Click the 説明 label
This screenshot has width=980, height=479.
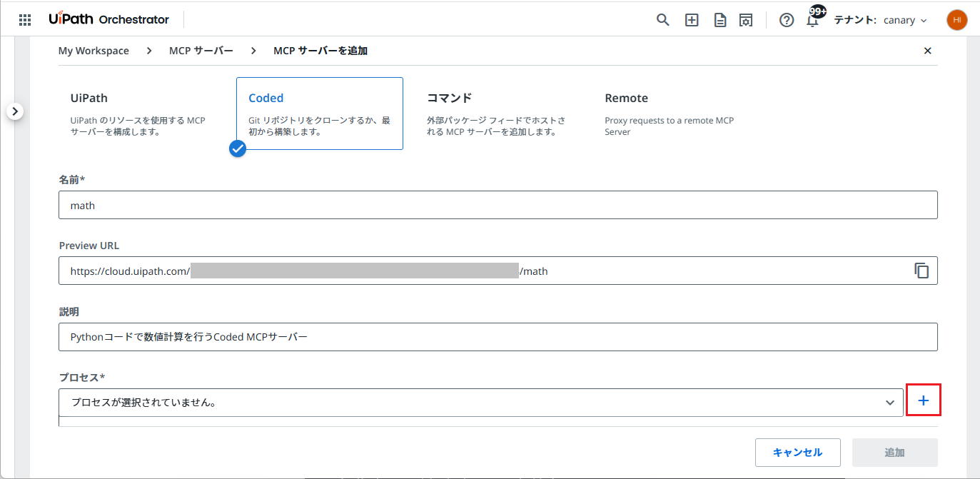[x=69, y=312]
